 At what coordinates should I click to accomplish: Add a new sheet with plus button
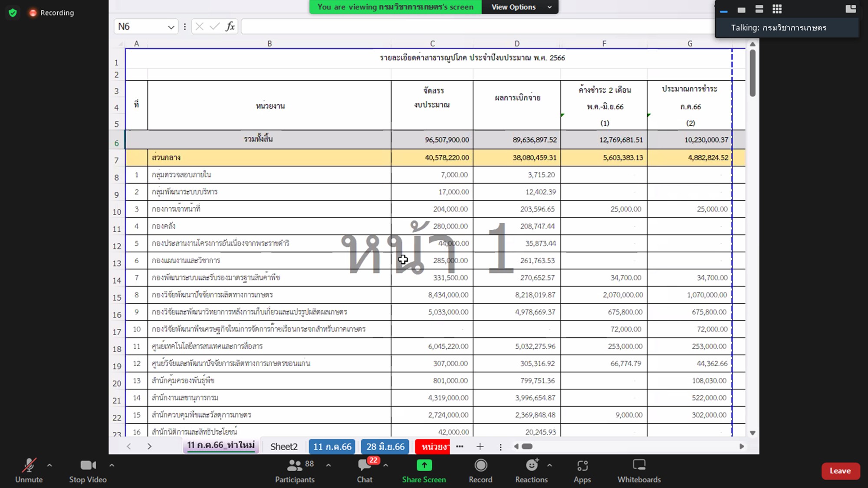tap(480, 446)
